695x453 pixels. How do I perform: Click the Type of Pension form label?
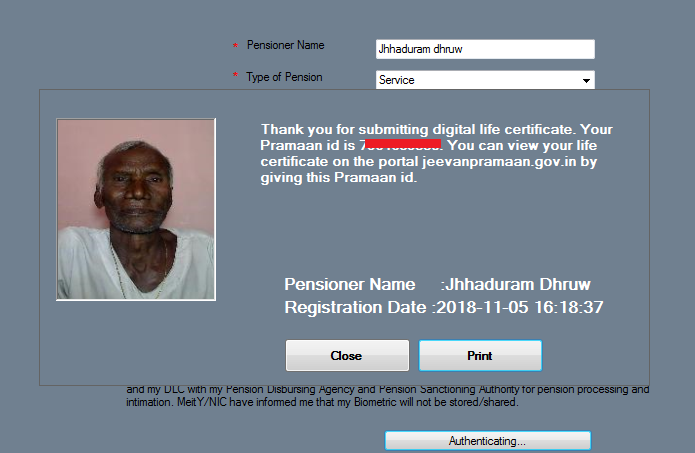284,77
